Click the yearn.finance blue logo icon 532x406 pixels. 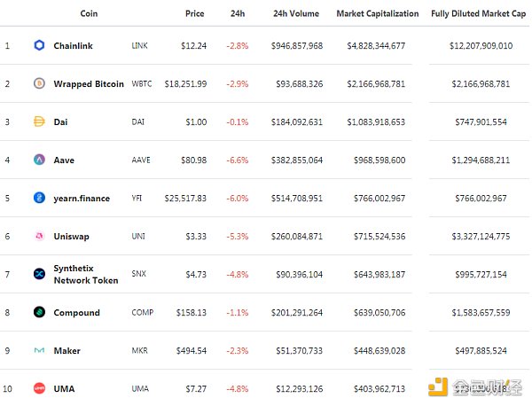click(x=39, y=198)
